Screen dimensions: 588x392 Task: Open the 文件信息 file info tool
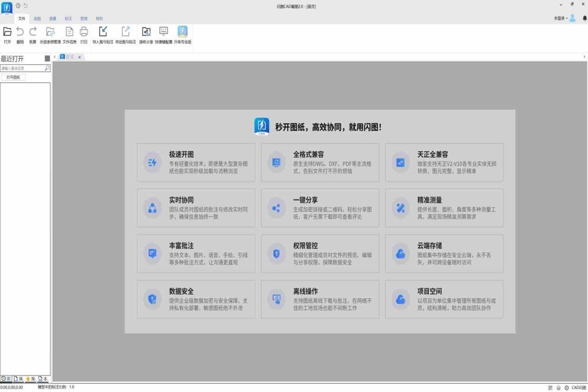[69, 35]
